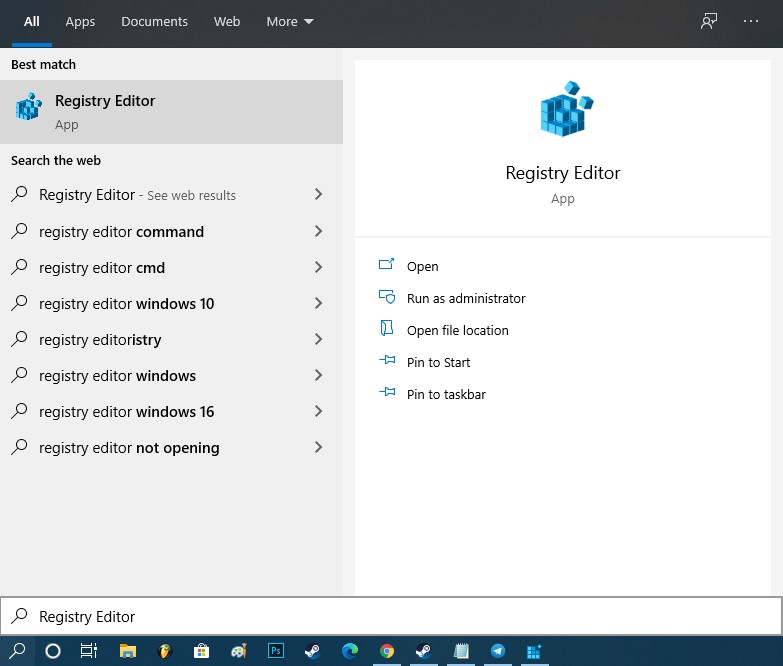The image size is (783, 666).
Task: Click the 'Registry Editor' title in preview pane
Action: pos(563,173)
